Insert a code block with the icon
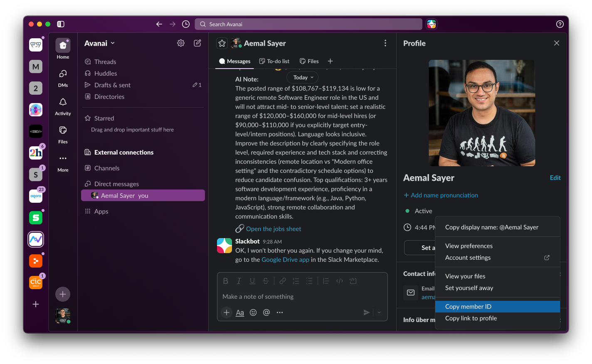The height and width of the screenshot is (364, 592). [x=353, y=281]
